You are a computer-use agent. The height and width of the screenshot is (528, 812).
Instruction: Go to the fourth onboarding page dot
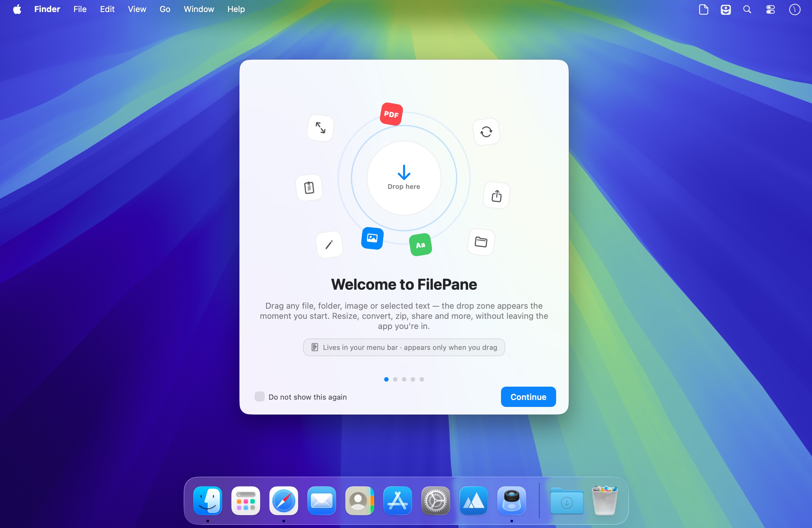click(x=413, y=379)
